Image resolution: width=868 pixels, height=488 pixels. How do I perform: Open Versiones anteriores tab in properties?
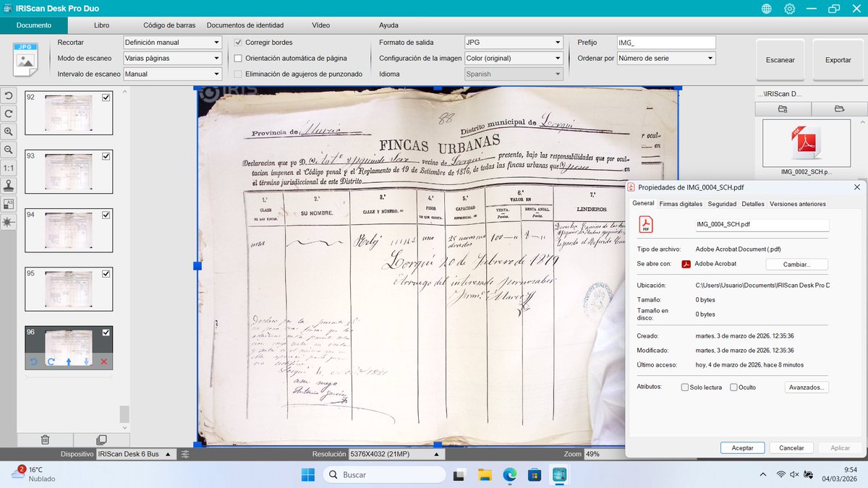coord(798,204)
